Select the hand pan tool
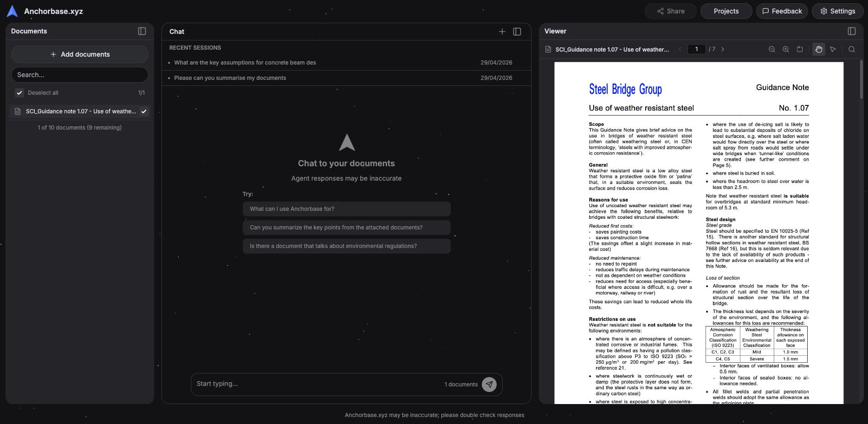The width and height of the screenshot is (868, 424). 819,49
